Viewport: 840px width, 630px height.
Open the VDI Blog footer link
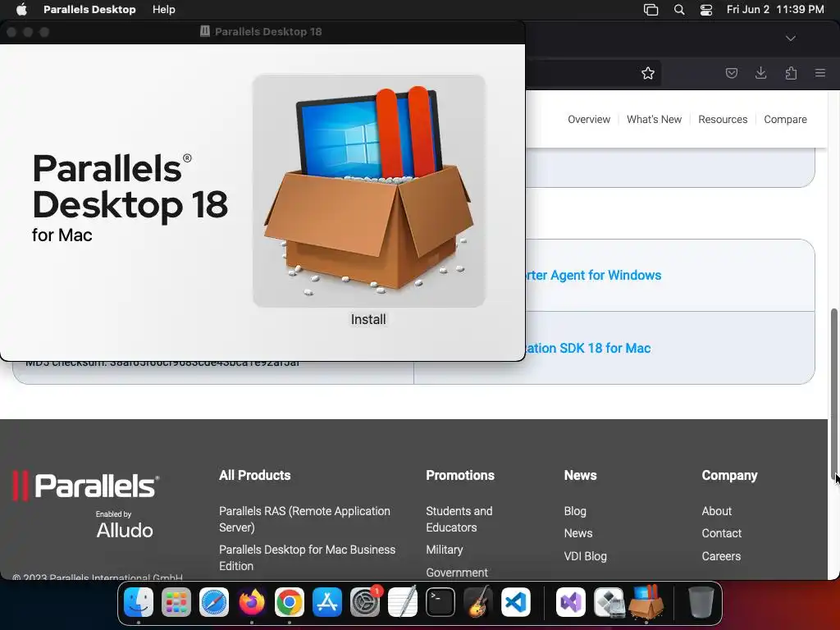pos(585,556)
